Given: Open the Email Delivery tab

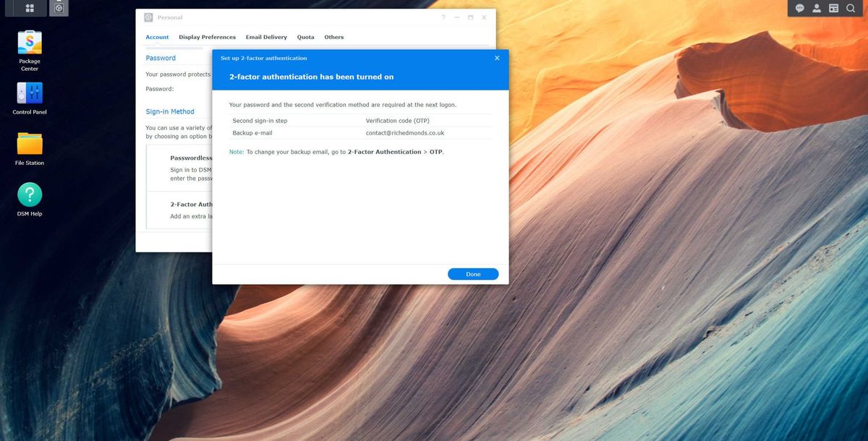Looking at the screenshot, I should click(266, 37).
